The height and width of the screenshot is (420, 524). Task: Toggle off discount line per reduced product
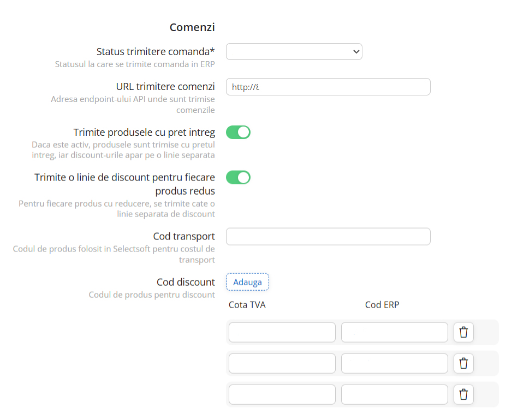(x=238, y=177)
